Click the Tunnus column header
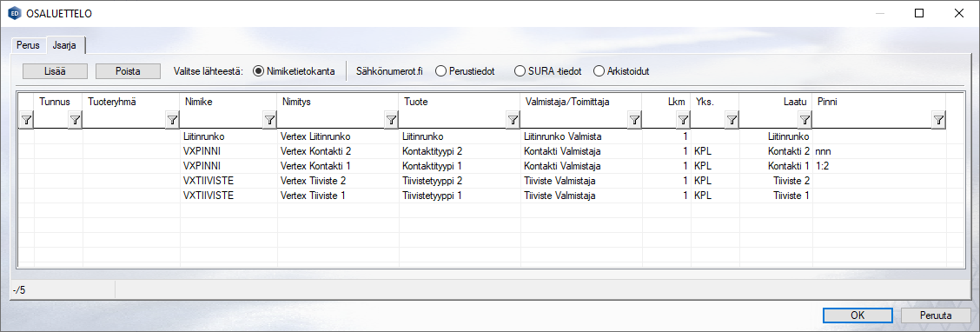Image resolution: width=980 pixels, height=332 pixels. (59, 102)
